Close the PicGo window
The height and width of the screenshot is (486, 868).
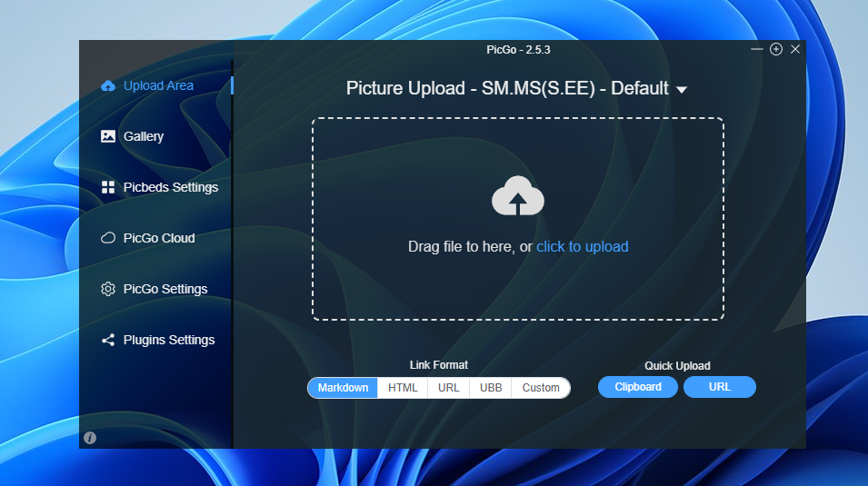click(795, 49)
